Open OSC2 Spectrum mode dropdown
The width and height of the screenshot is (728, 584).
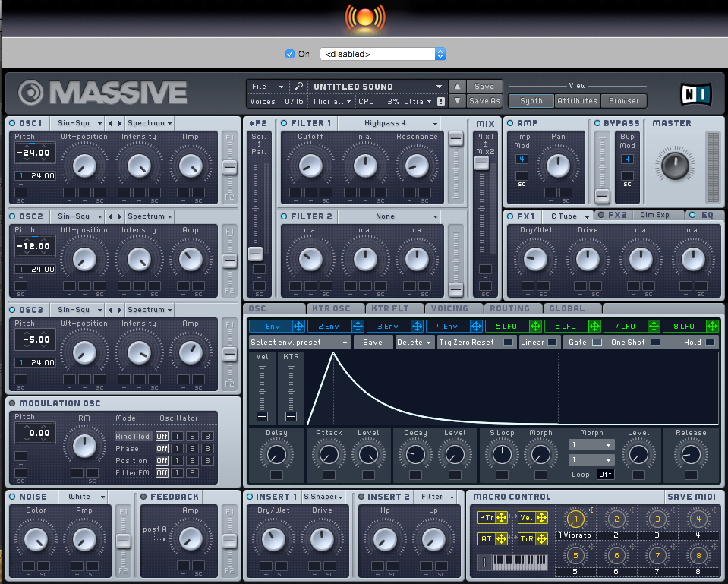[150, 216]
